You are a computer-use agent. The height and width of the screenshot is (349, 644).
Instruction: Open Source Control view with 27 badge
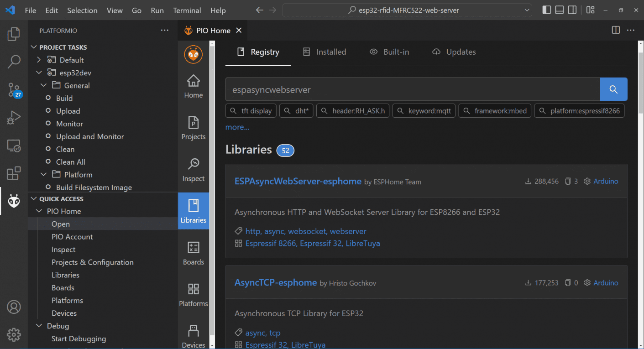click(x=14, y=90)
